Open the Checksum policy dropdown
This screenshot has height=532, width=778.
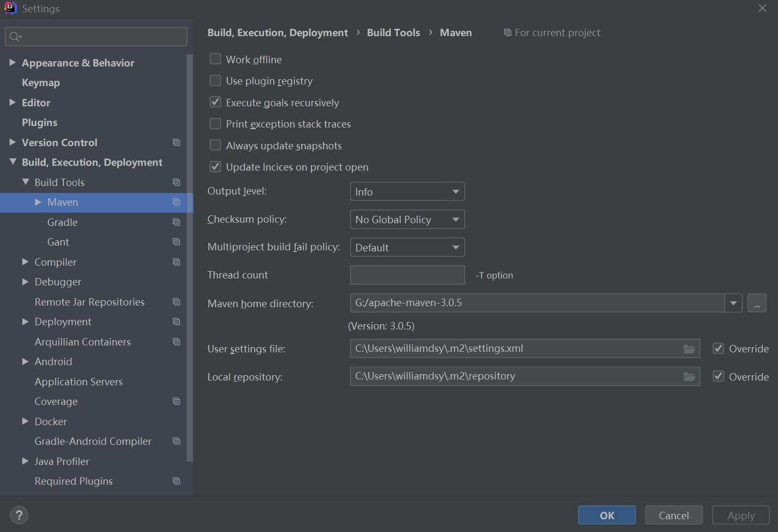pyautogui.click(x=407, y=219)
